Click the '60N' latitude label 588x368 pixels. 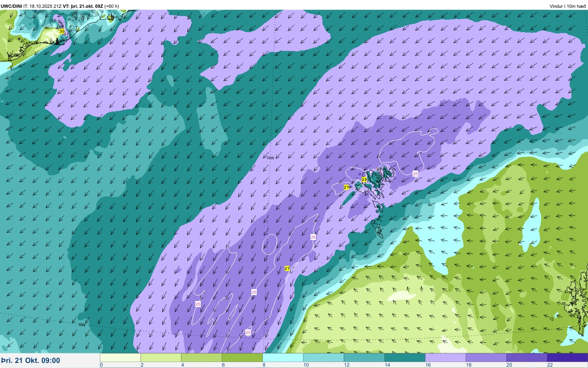point(82,325)
